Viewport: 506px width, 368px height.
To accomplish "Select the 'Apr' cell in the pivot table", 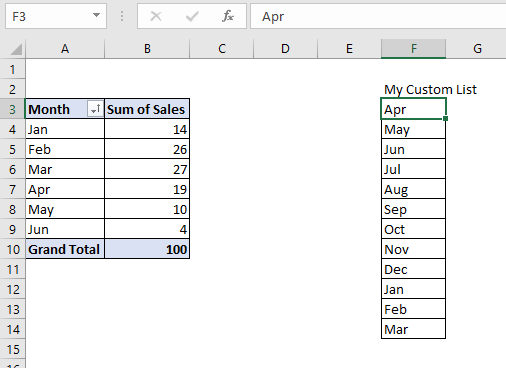I will pyautogui.click(x=65, y=189).
